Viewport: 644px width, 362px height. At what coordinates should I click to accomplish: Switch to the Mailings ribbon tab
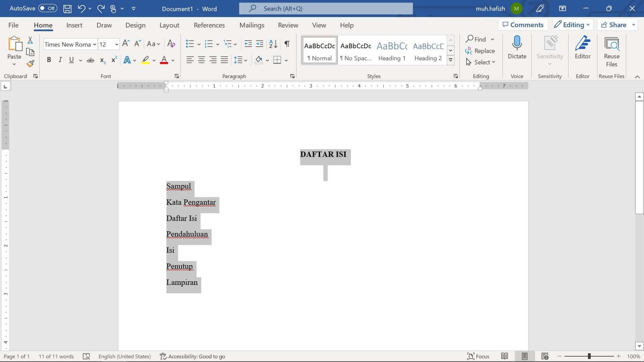coord(252,25)
